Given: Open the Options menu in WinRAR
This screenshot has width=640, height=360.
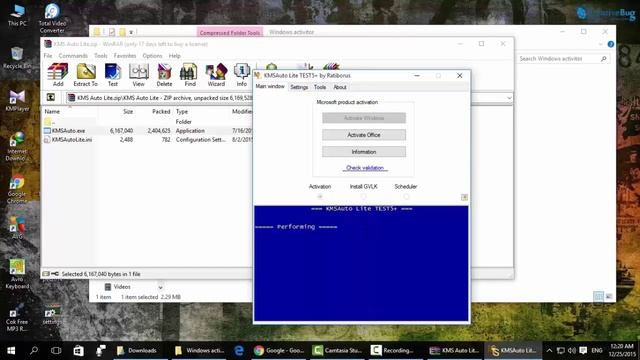Looking at the screenshot, I should (x=152, y=56).
